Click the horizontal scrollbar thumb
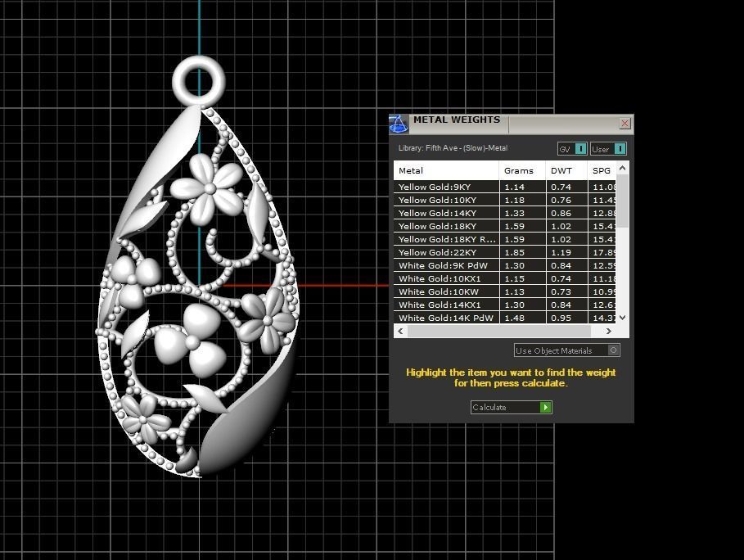 point(499,331)
